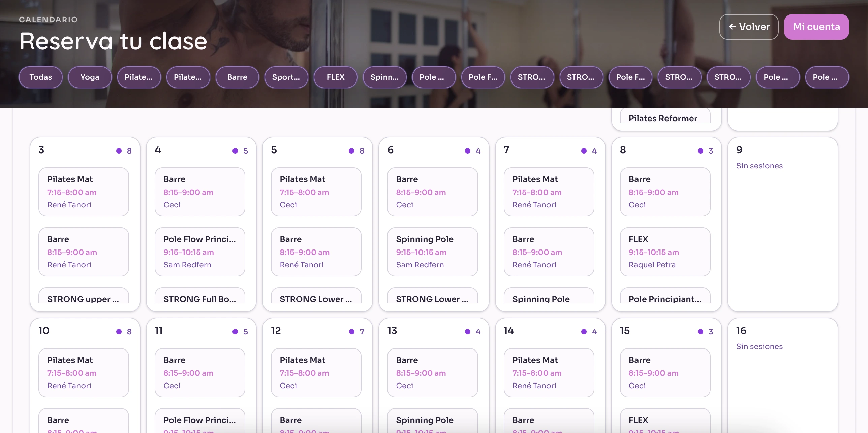Open Pole Flow Princi... class on day 4
868x433 pixels.
point(200,252)
